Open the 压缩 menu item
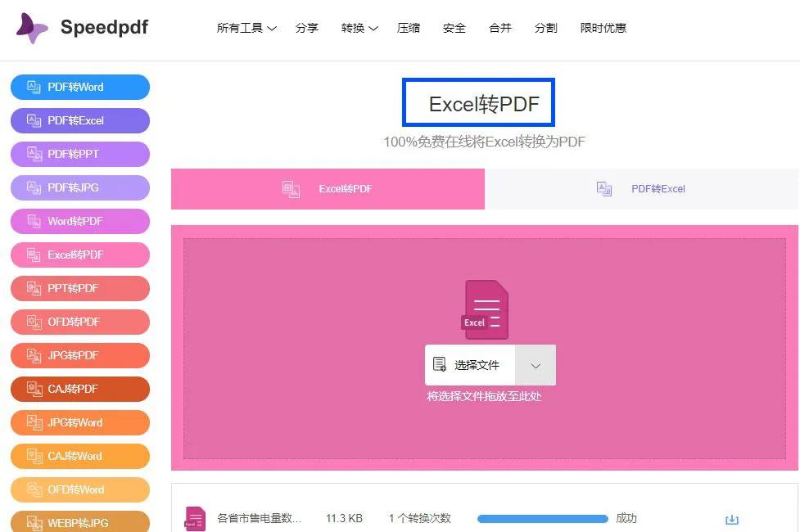This screenshot has height=532, width=800. pyautogui.click(x=408, y=27)
